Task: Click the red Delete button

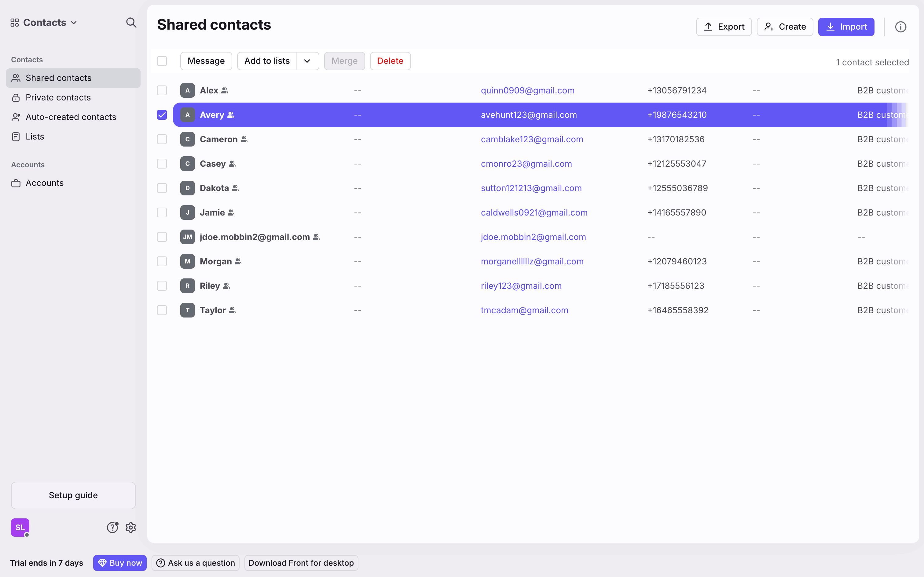Action: 390,61
